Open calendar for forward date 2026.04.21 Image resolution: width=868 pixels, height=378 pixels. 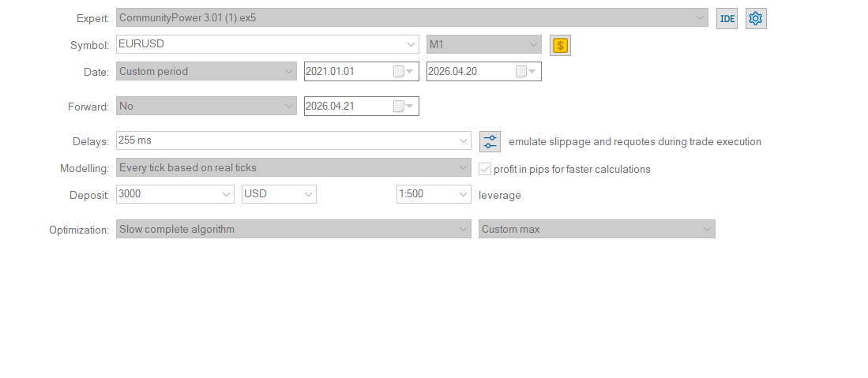(x=403, y=107)
